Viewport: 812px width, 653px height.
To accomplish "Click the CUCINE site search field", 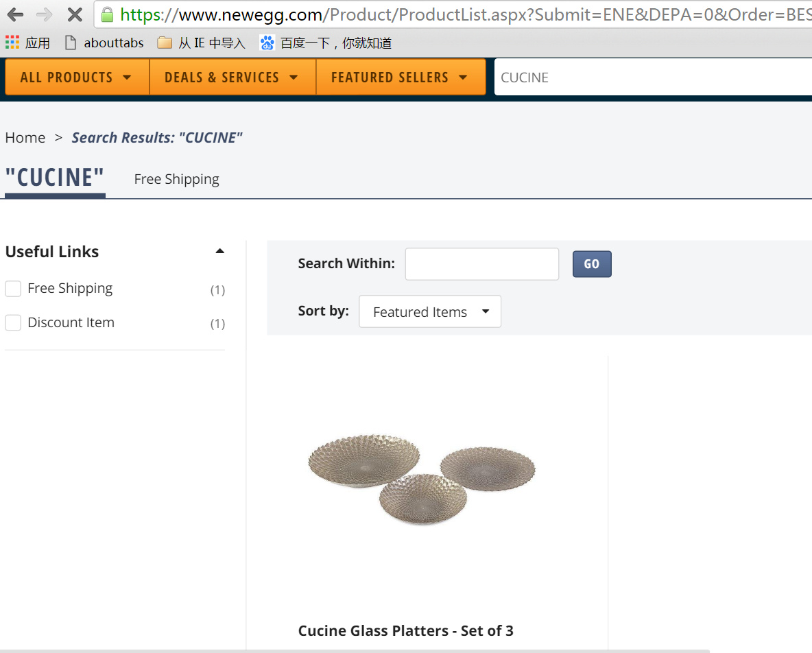I will (652, 77).
